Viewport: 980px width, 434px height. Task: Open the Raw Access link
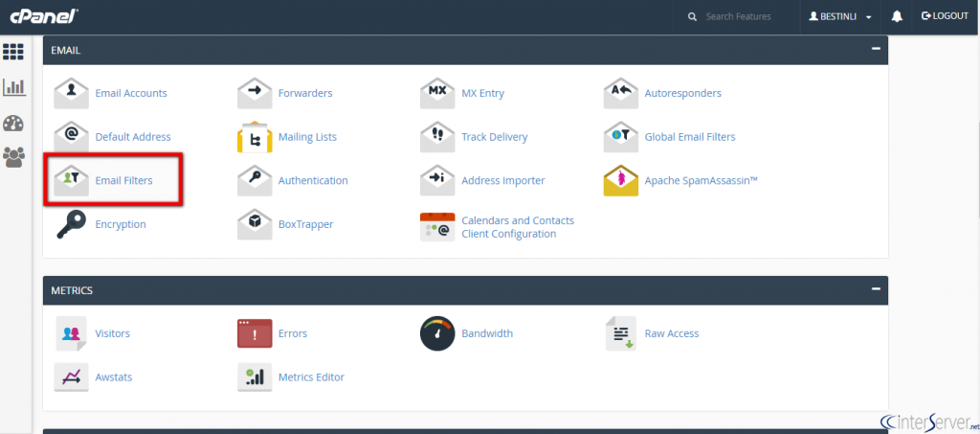point(672,333)
